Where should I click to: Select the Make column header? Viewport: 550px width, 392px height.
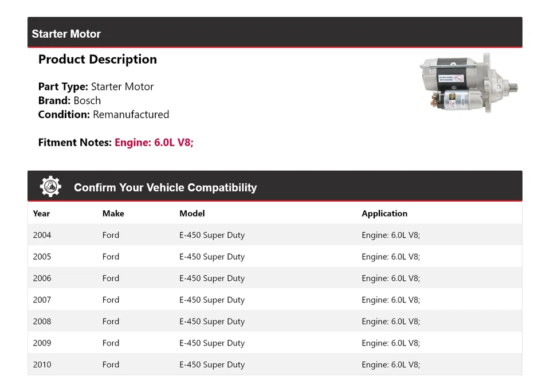pyautogui.click(x=113, y=213)
